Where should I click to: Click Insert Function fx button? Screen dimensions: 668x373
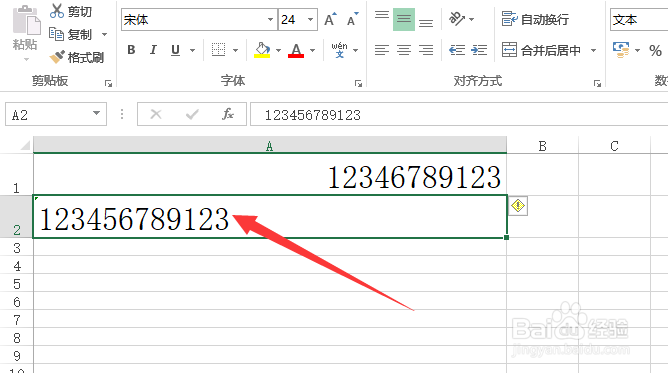[228, 114]
